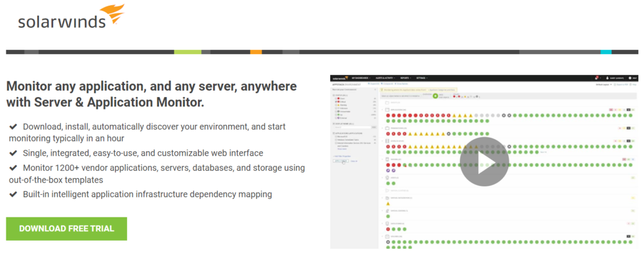Toggle the Warning status checkbox in the filter
Image resolution: width=644 pixels, height=257 pixels.
pos(336,105)
